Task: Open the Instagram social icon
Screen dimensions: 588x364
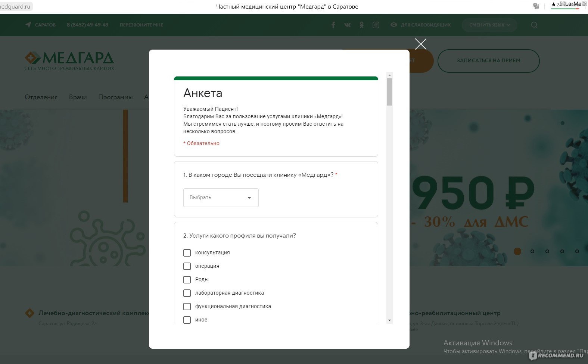Action: (376, 25)
